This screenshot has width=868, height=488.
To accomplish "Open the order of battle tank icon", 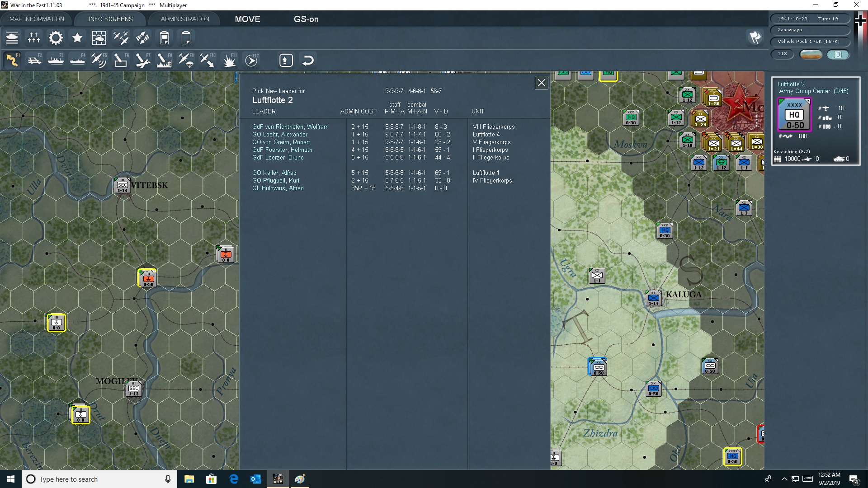I will (12, 38).
